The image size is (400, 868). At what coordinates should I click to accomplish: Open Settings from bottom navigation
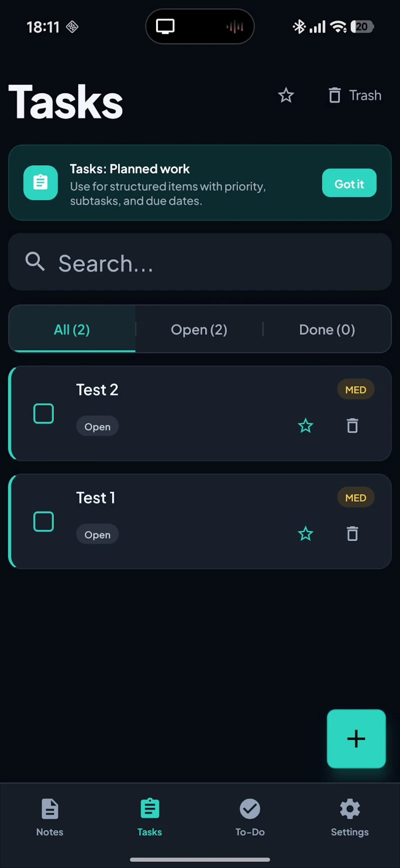pos(350,817)
